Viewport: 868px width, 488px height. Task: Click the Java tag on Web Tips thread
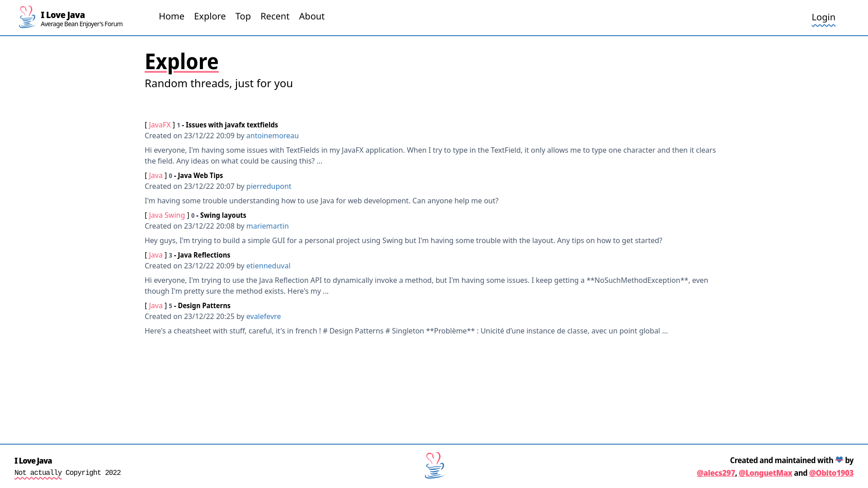pyautogui.click(x=156, y=175)
